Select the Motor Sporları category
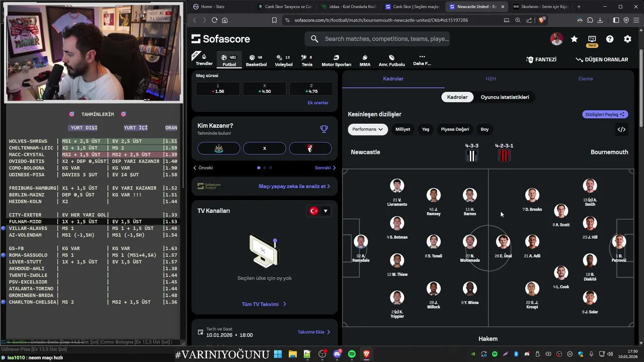This screenshot has height=362, width=644. 336,60
